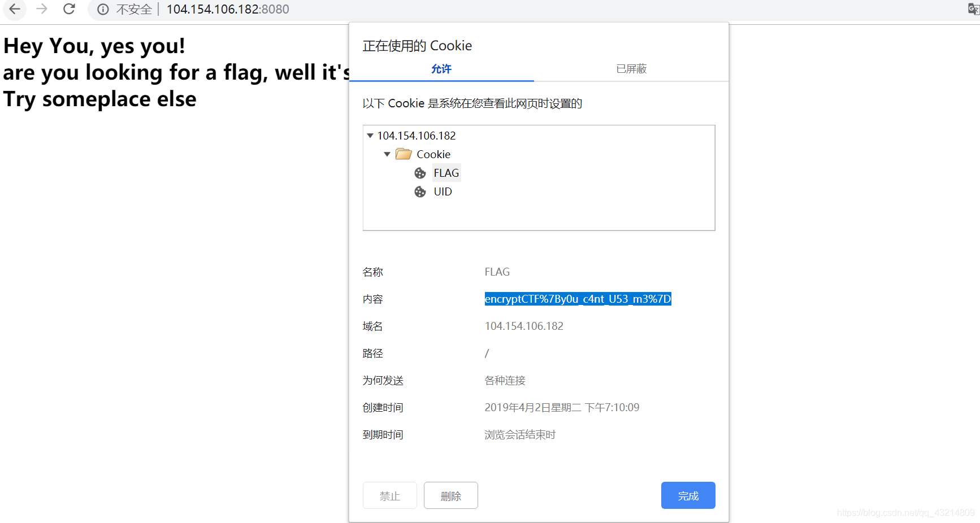Viewport: 980px width, 523px height.
Task: Click the 不安全 label in address bar
Action: point(134,9)
